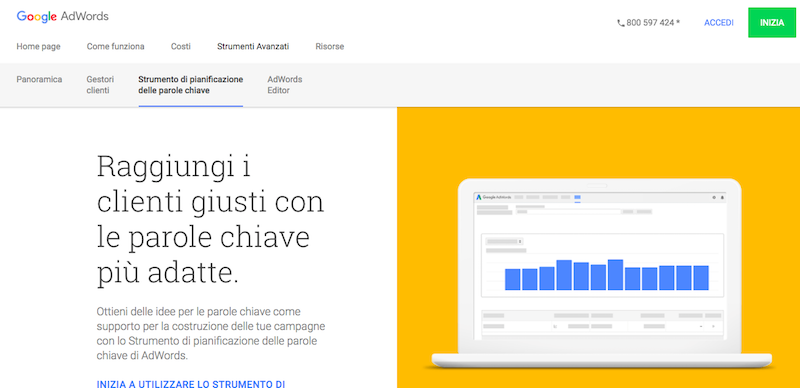Click the tallest blue bar in the chart
Screen dimensions: 800x388
pyautogui.click(x=615, y=275)
